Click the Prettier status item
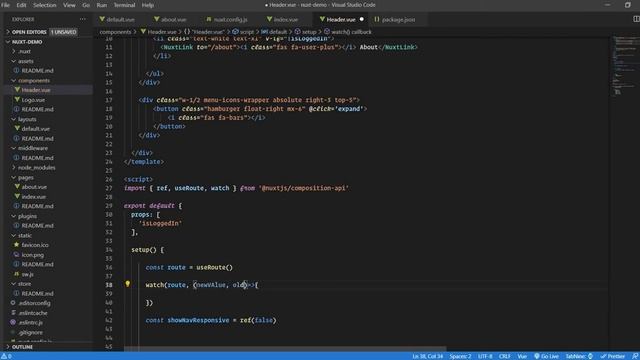 click(x=613, y=356)
